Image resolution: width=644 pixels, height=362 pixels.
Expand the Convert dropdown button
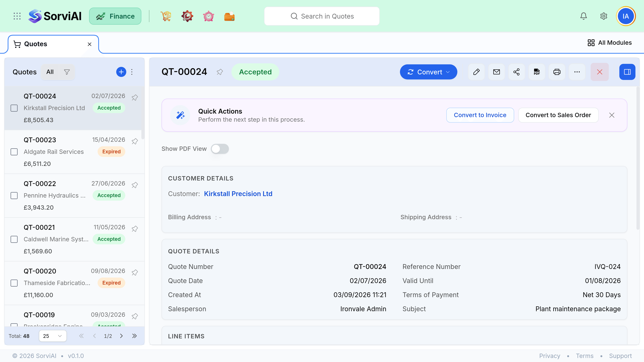point(428,72)
